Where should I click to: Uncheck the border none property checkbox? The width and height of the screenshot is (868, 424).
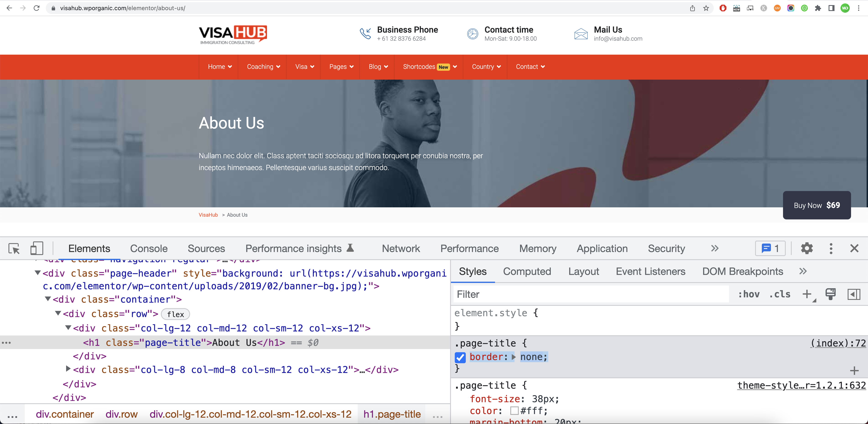click(x=460, y=357)
